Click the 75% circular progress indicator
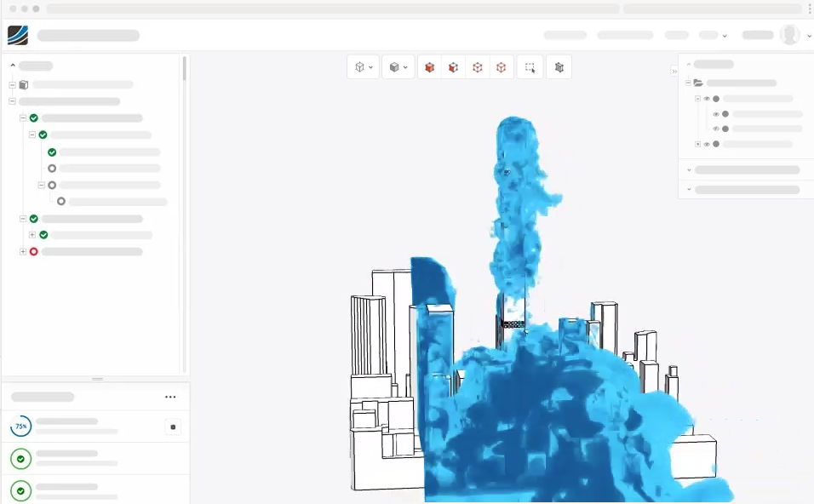 point(20,427)
